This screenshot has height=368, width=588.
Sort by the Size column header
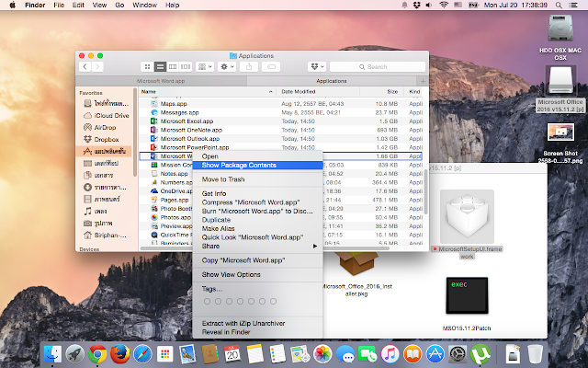pyautogui.click(x=382, y=92)
